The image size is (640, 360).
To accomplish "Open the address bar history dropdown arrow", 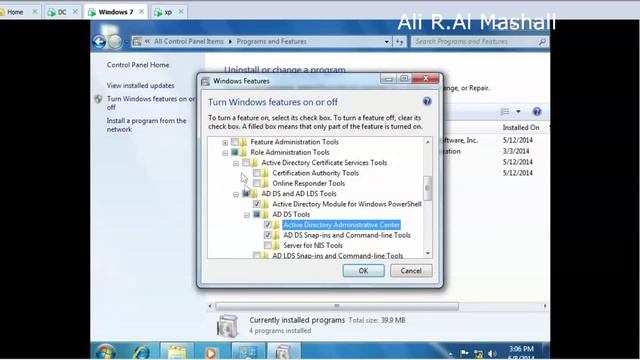I will coord(386,42).
